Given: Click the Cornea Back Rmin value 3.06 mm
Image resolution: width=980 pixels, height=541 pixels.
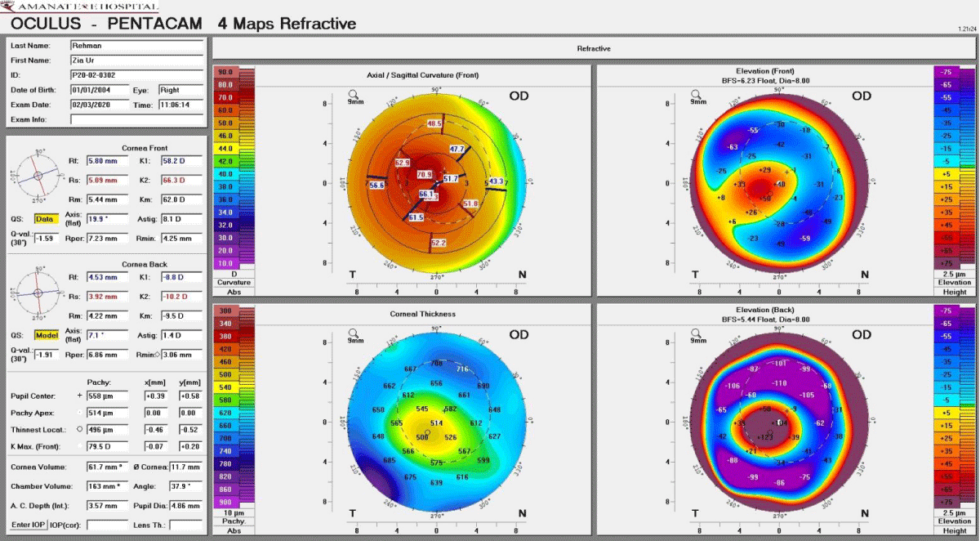Looking at the screenshot, I should click(180, 355).
